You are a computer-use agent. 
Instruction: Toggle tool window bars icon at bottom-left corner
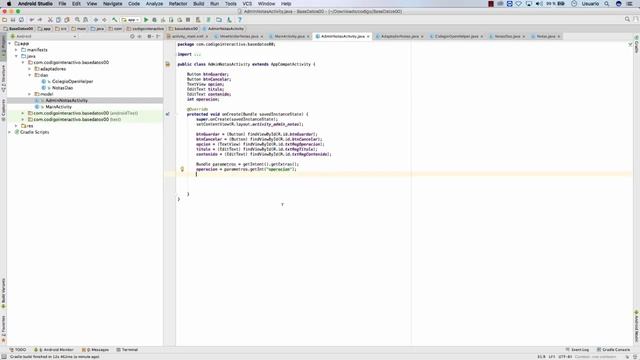[4, 357]
